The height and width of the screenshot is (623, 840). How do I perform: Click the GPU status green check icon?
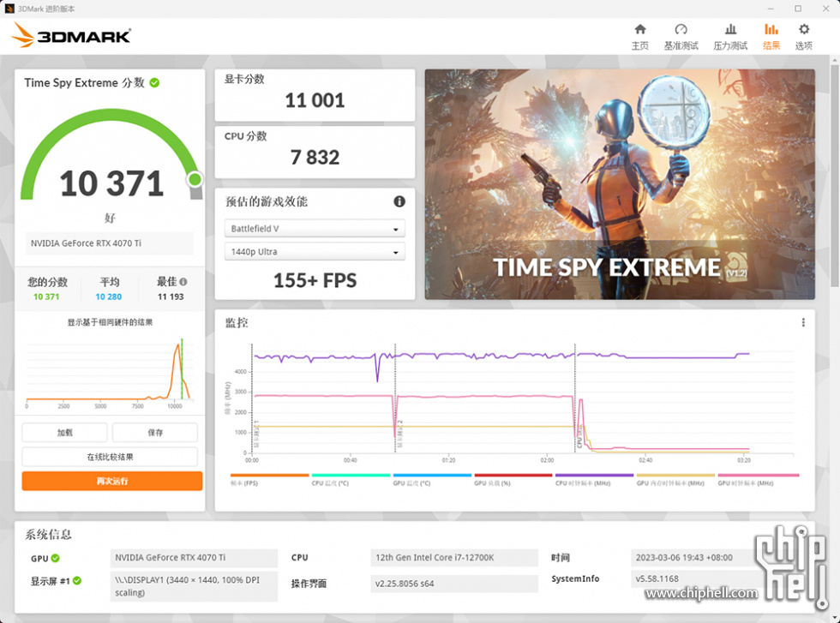[55, 558]
